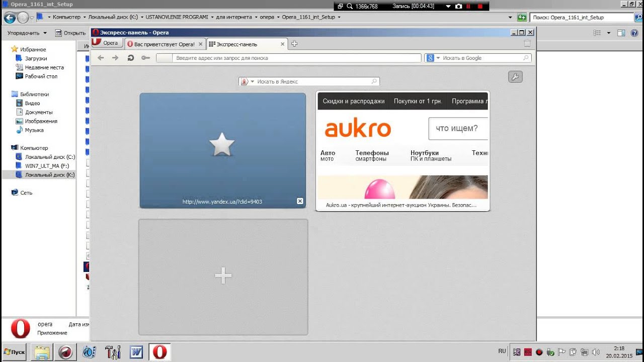Click the Google search magnifier icon
The height and width of the screenshot is (362, 644).
pyautogui.click(x=526, y=58)
